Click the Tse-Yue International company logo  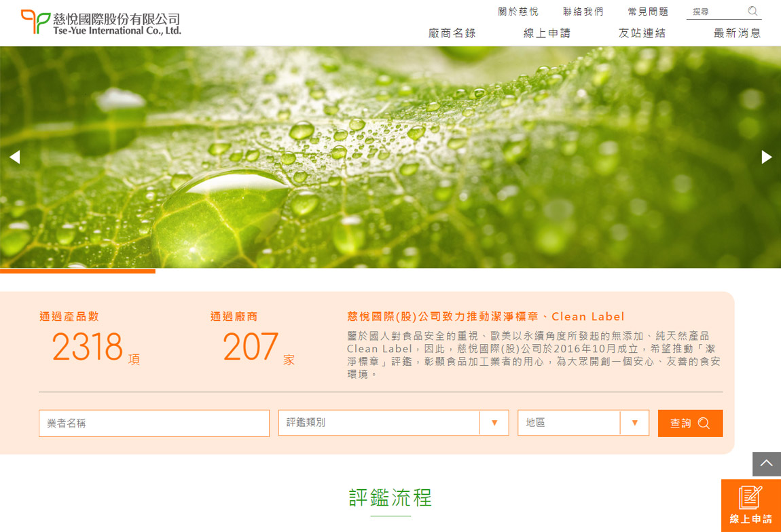(101, 23)
